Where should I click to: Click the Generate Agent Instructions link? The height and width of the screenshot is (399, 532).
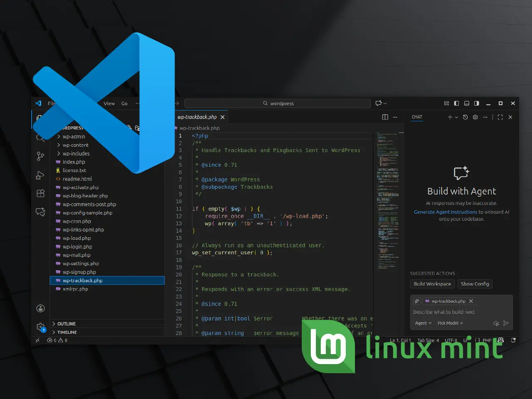tap(445, 212)
